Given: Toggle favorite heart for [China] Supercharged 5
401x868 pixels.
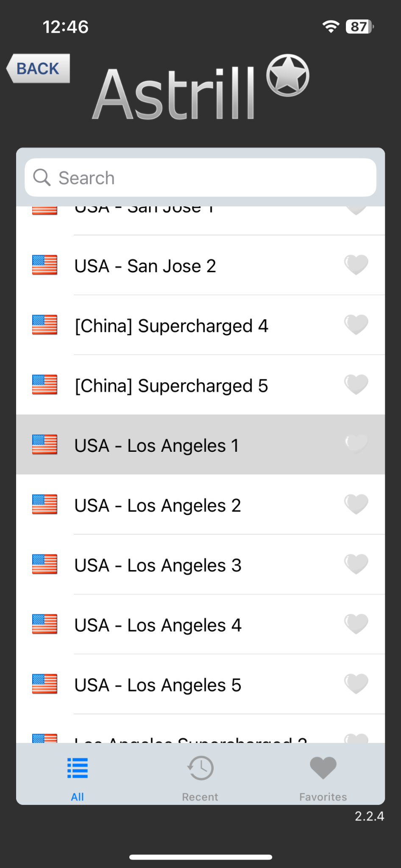Looking at the screenshot, I should click(356, 385).
